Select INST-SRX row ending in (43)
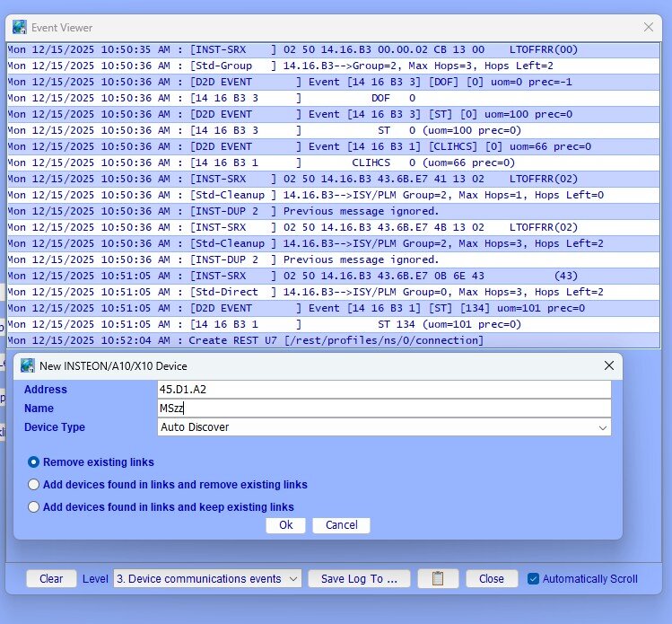 (x=334, y=276)
